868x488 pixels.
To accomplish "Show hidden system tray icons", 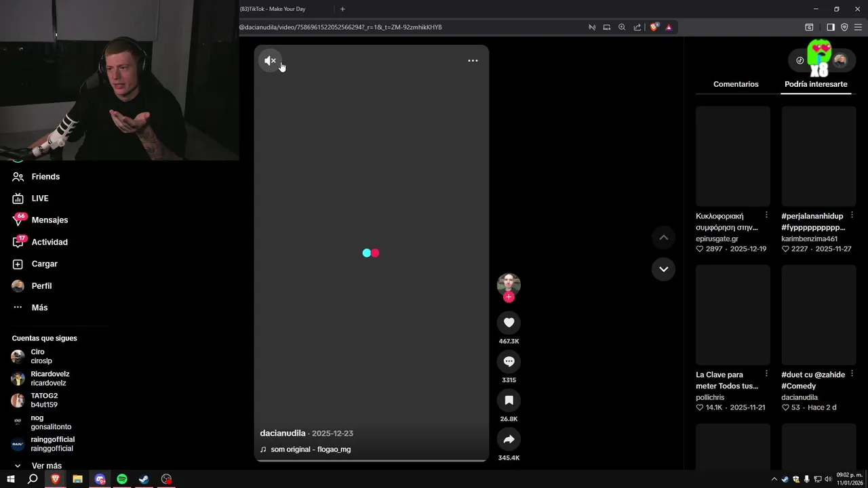I will click(x=774, y=479).
